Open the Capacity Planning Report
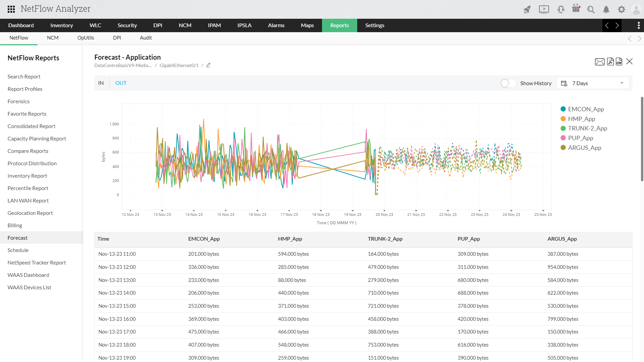The image size is (644, 362). click(x=37, y=138)
